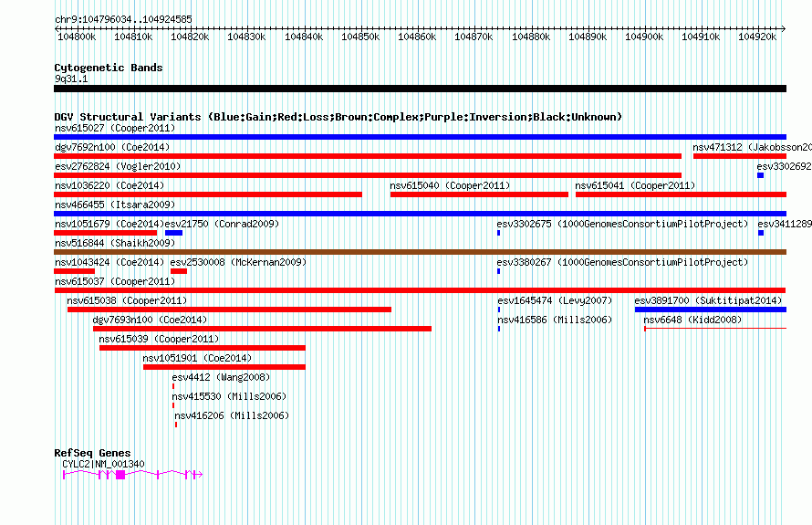Open the esv2530008 (McKernan2009) variant label
The image size is (812, 525).
(238, 262)
